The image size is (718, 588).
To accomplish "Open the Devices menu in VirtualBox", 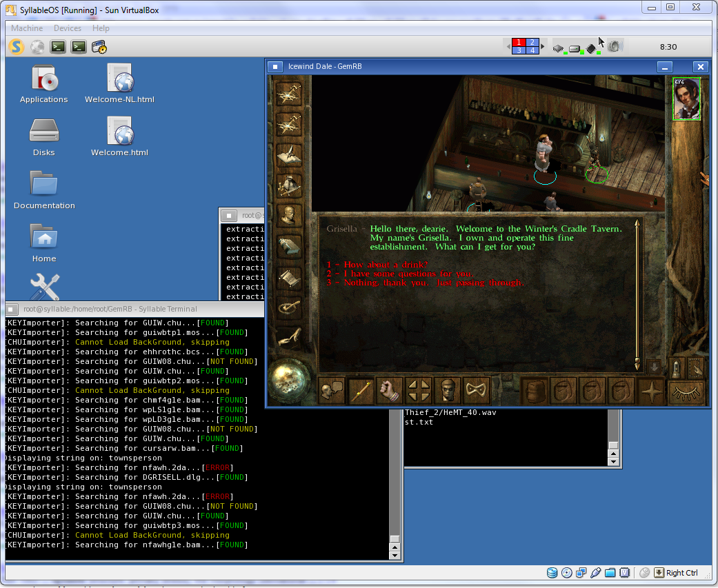I will point(68,28).
